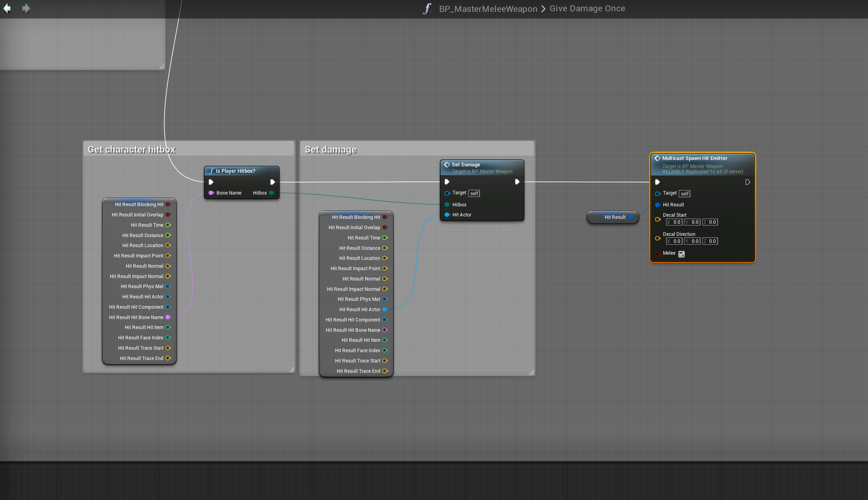The image size is (868, 500).
Task: Click Multicast Spawn Hit Emitter output exec pin
Action: click(x=747, y=182)
